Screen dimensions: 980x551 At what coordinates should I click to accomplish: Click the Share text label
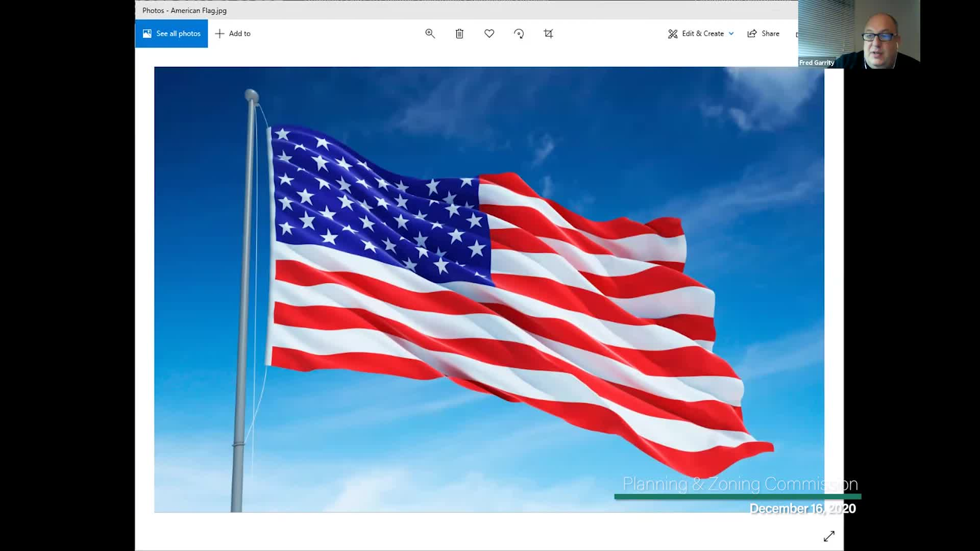770,34
